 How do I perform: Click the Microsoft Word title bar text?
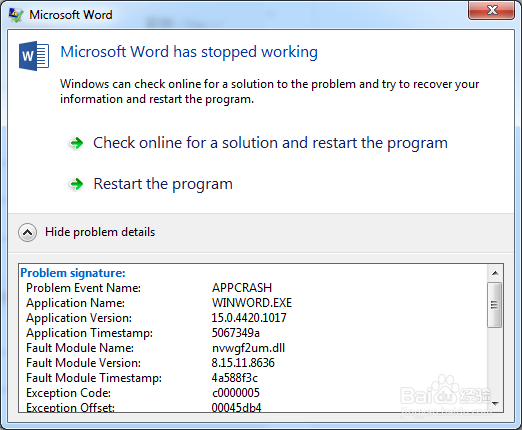coord(71,15)
